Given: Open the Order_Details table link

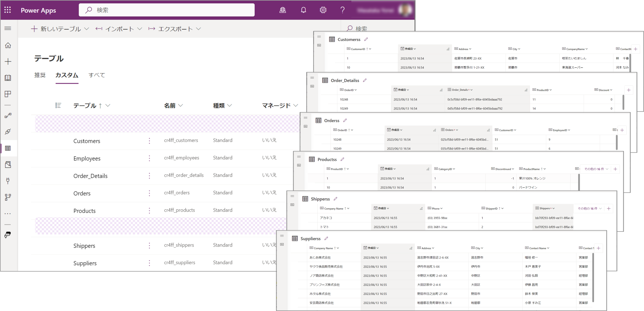Looking at the screenshot, I should [x=91, y=176].
